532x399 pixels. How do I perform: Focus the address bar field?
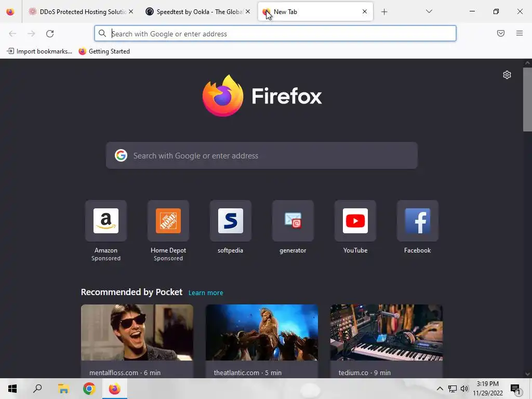click(x=275, y=34)
